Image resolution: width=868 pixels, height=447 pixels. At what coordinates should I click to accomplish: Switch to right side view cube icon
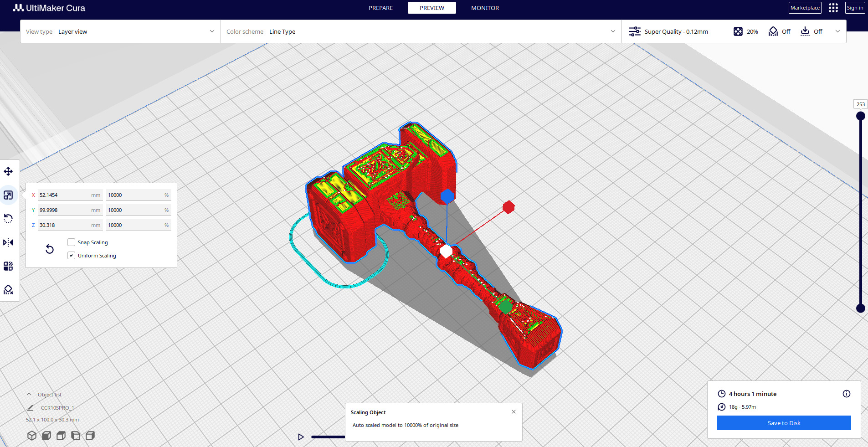pyautogui.click(x=90, y=436)
